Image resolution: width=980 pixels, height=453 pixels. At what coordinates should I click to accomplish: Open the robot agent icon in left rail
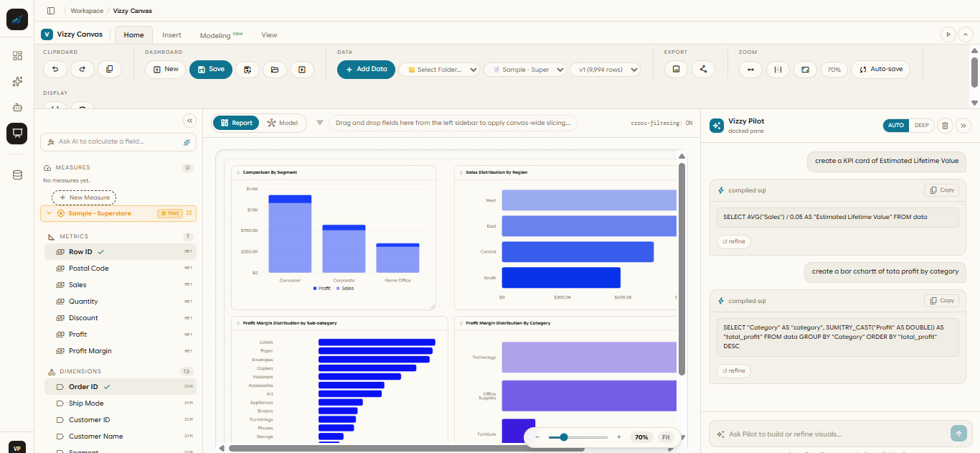click(17, 107)
